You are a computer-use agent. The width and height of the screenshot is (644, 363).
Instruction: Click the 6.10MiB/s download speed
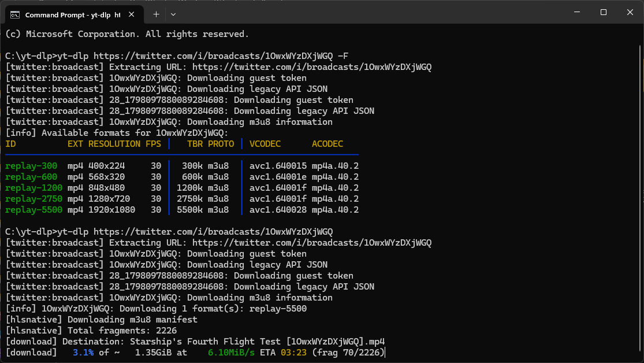coord(231,353)
